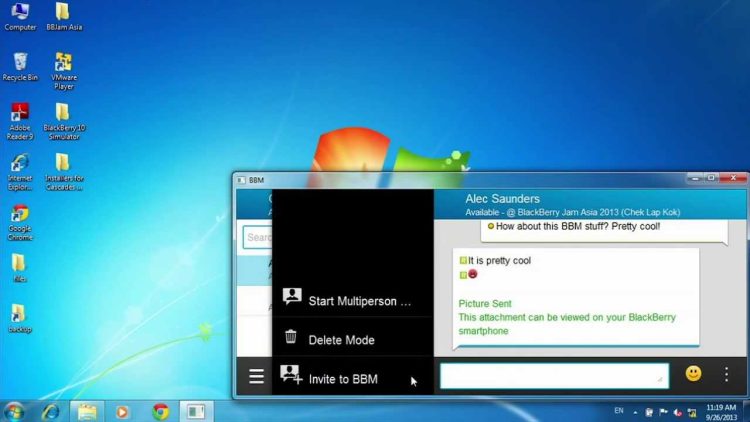Open the taskbar clock showing 11:19 AM
Image resolution: width=750 pixels, height=422 pixels.
(721, 412)
